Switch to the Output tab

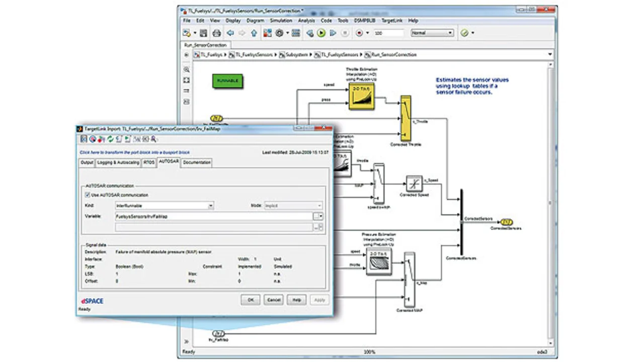[87, 163]
